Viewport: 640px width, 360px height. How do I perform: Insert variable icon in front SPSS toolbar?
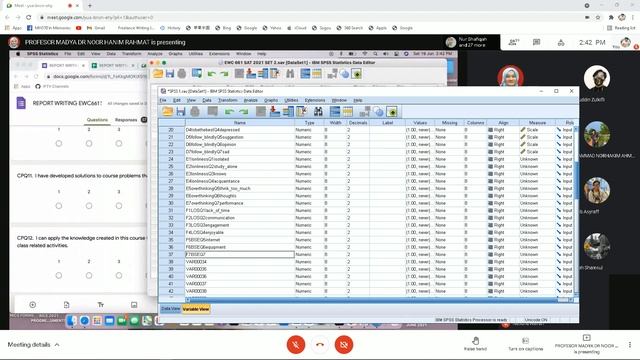tap(288, 111)
